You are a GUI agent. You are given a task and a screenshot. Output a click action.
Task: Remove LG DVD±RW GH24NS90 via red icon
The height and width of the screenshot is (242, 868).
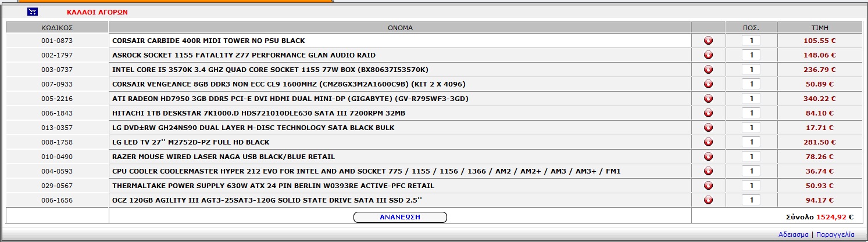(708, 128)
